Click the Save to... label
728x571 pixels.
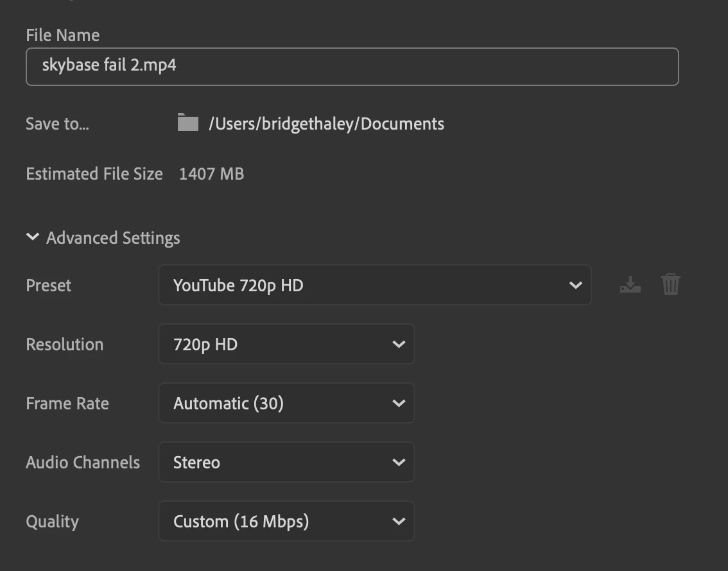[x=57, y=124]
